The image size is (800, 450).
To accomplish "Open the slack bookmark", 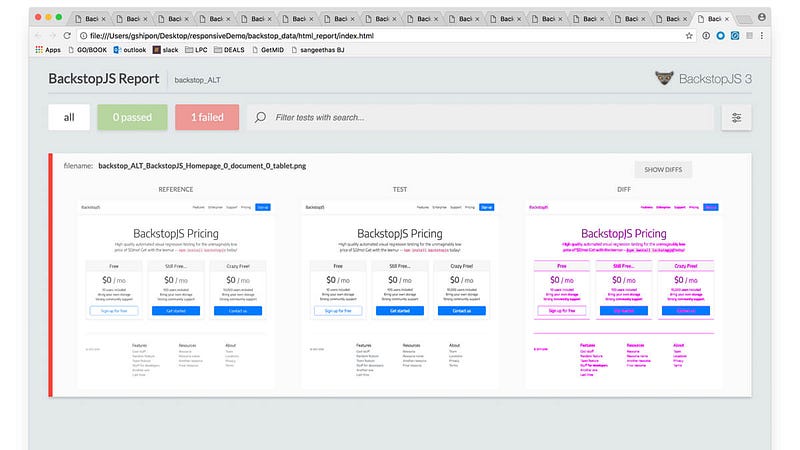I will [165, 50].
